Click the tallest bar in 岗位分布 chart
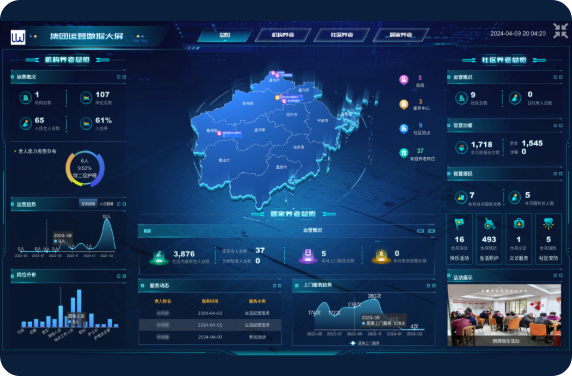Screen dimensions: 572x376 [79, 308]
